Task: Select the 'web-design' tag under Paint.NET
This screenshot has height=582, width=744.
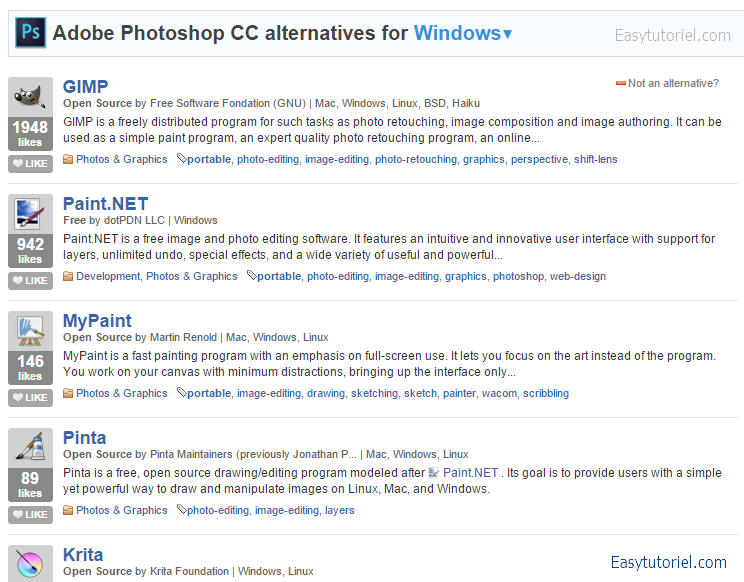Action: 577,277
